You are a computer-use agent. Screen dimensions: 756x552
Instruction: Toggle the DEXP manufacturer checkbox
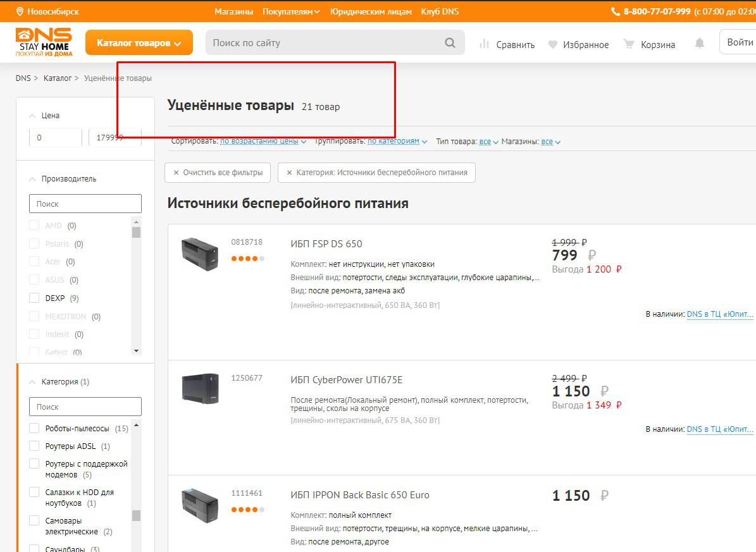34,298
